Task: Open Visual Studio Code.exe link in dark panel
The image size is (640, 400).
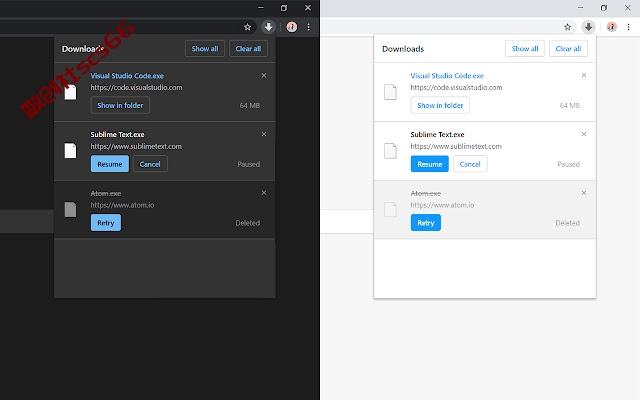Action: [127, 76]
